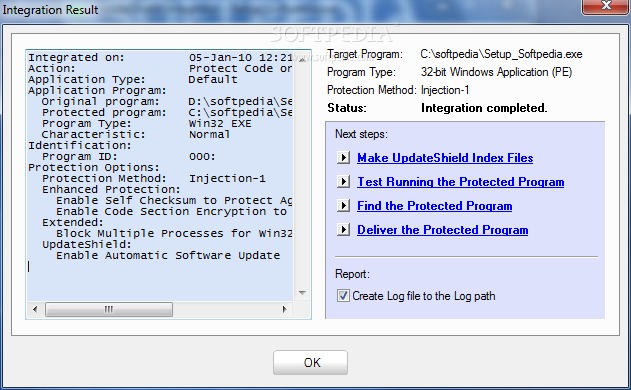The width and height of the screenshot is (631, 390).
Task: Click arrow icon beside Deliver the Protected Program
Action: pos(343,230)
